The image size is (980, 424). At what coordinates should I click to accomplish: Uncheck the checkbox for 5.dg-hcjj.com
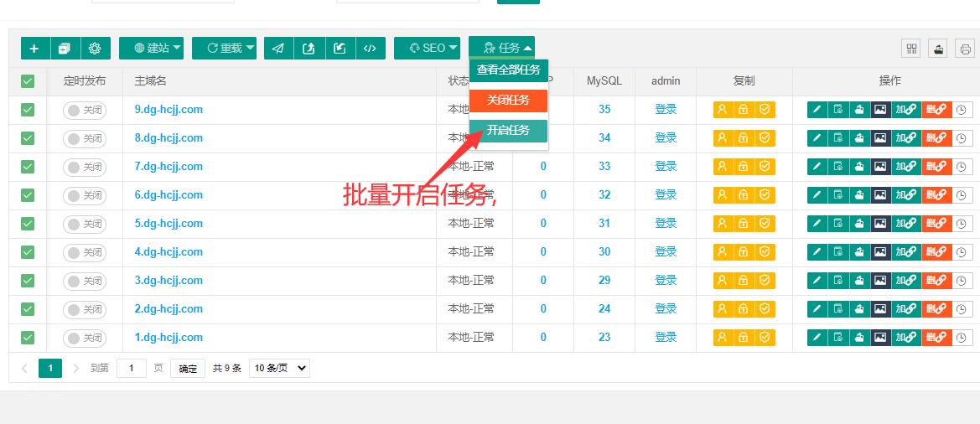pyautogui.click(x=28, y=224)
